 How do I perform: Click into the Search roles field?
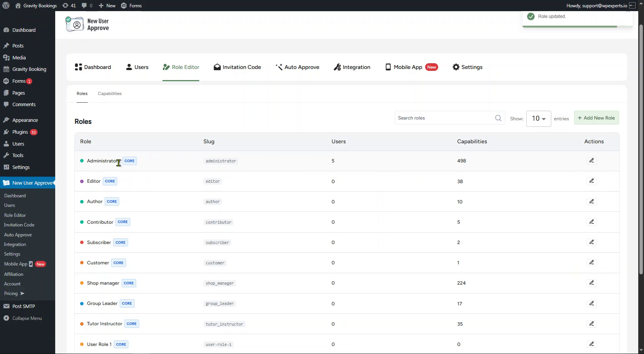coord(445,118)
